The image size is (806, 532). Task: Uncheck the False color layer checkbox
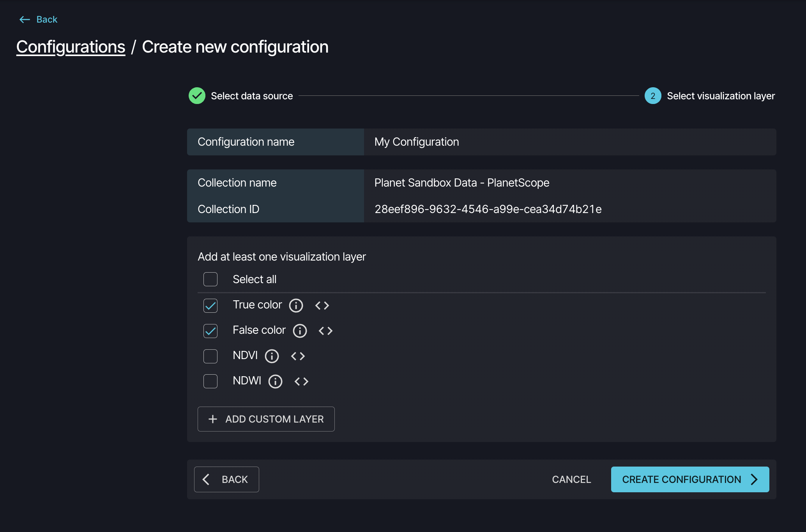click(x=210, y=331)
